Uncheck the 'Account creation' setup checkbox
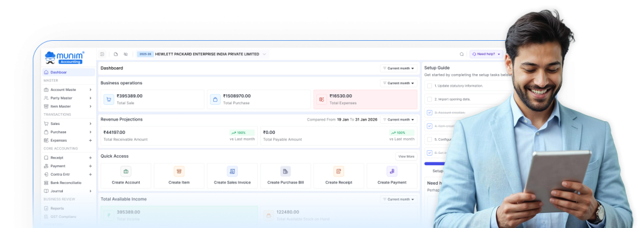Image resolution: width=644 pixels, height=228 pixels. (x=430, y=112)
